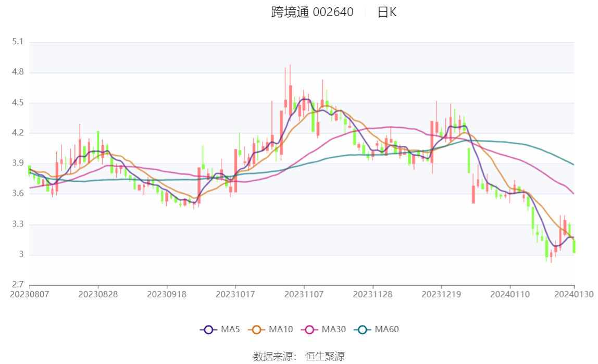Viewport: 598px width, 364px height.
Task: Click the 3.6 price axis label
Action: pyautogui.click(x=18, y=194)
